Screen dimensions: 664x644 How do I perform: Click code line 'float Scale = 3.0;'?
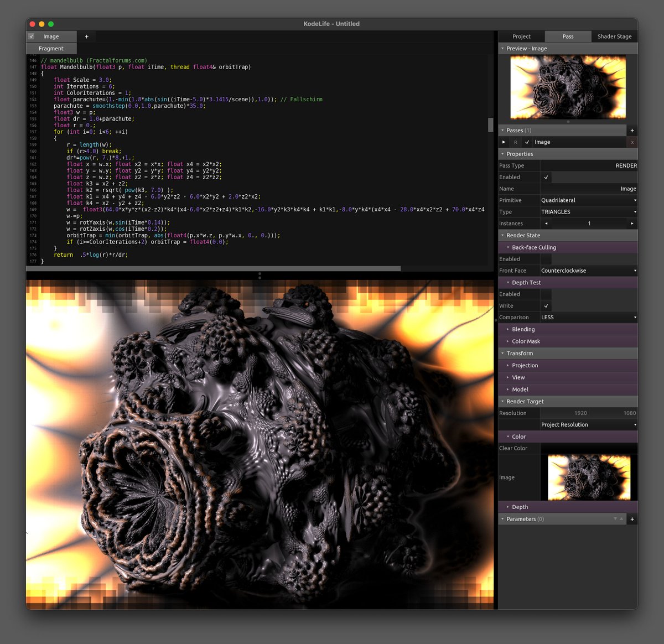tap(82, 80)
